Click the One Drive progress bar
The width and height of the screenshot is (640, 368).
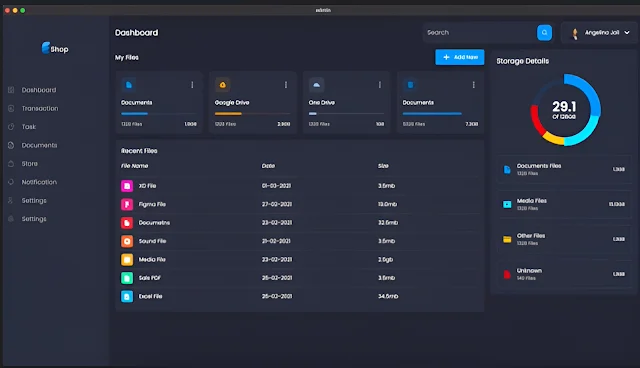(346, 114)
